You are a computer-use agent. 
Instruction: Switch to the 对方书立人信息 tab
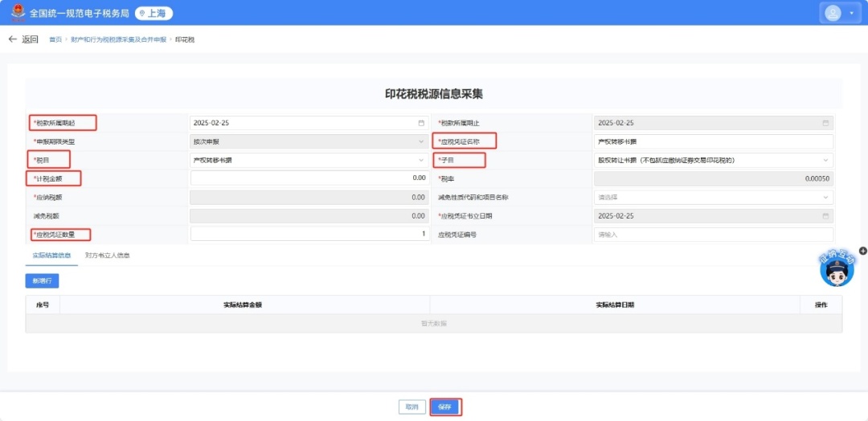(x=108, y=255)
